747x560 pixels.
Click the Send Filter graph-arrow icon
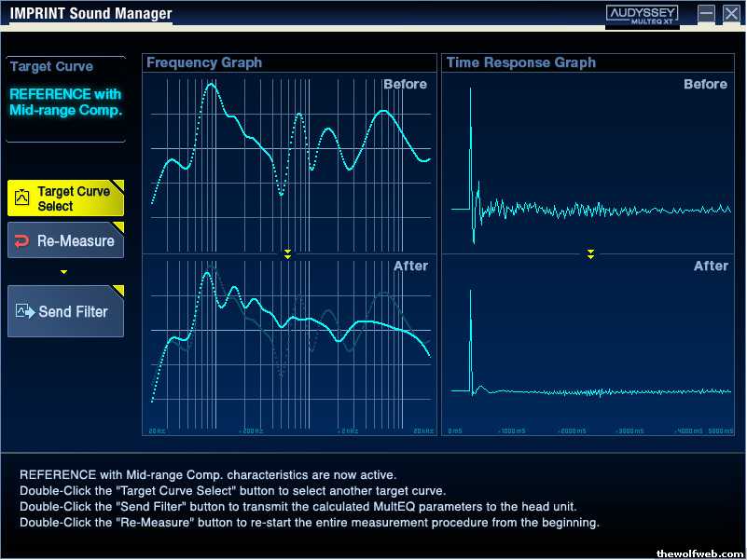(x=25, y=311)
